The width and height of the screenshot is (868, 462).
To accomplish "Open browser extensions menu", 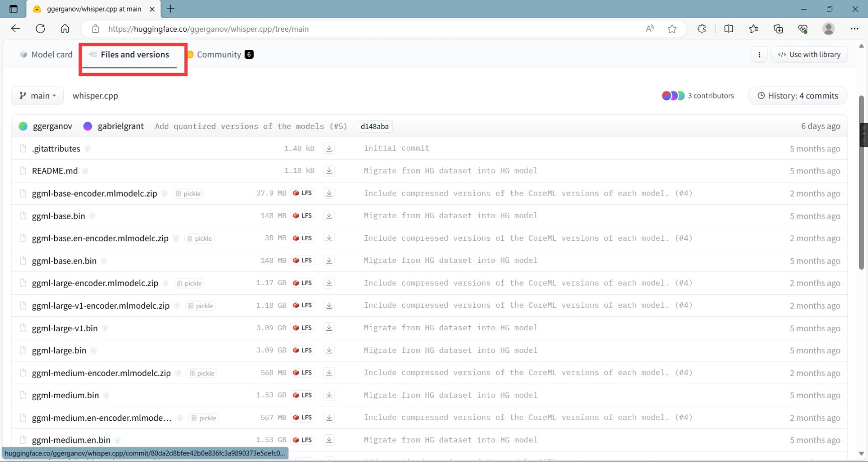I will tap(702, 29).
